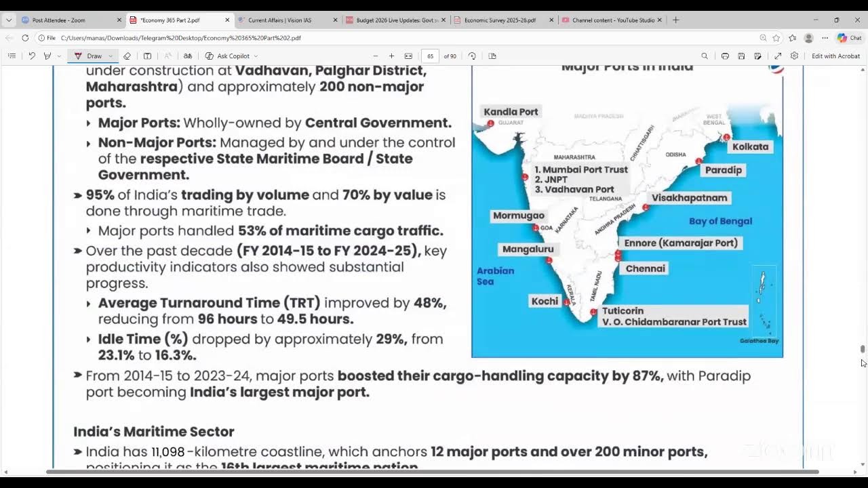This screenshot has height=488, width=868.
Task: Open the Translate tool
Action: coord(188,56)
